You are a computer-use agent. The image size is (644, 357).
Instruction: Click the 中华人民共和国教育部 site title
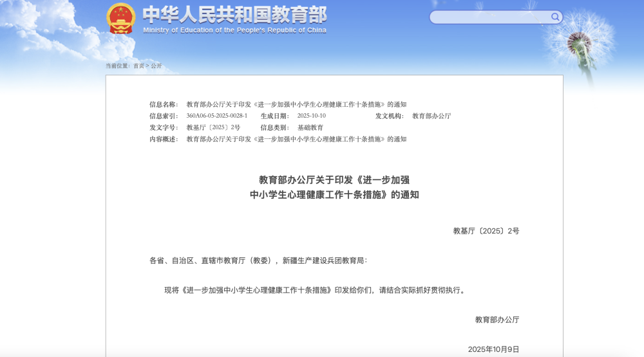click(234, 14)
